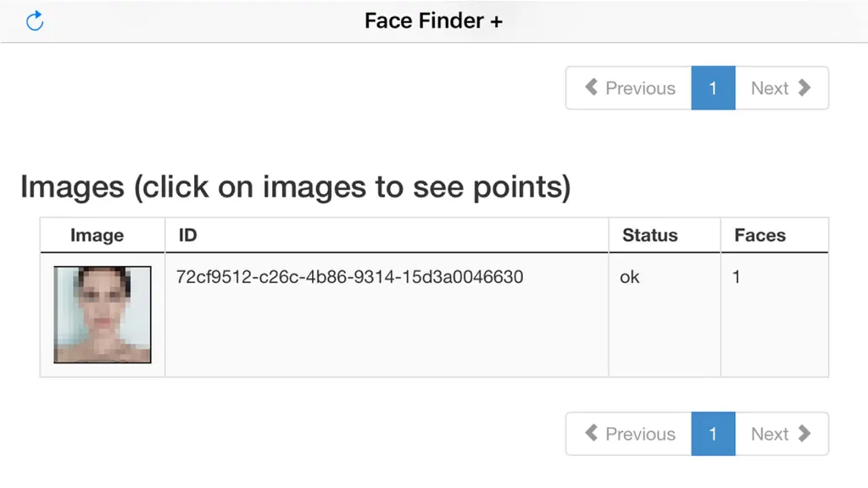Click left chevron arrow in bottom pagination

(x=591, y=433)
